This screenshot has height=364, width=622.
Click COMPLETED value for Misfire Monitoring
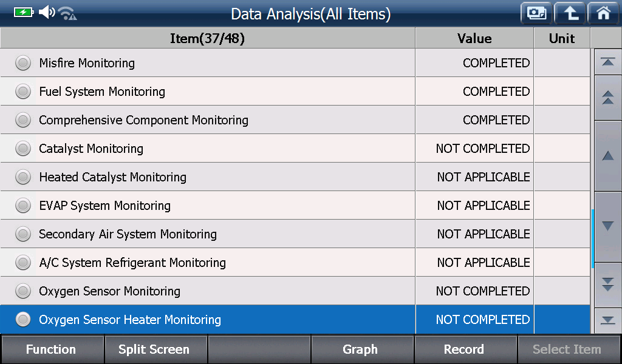coord(496,63)
